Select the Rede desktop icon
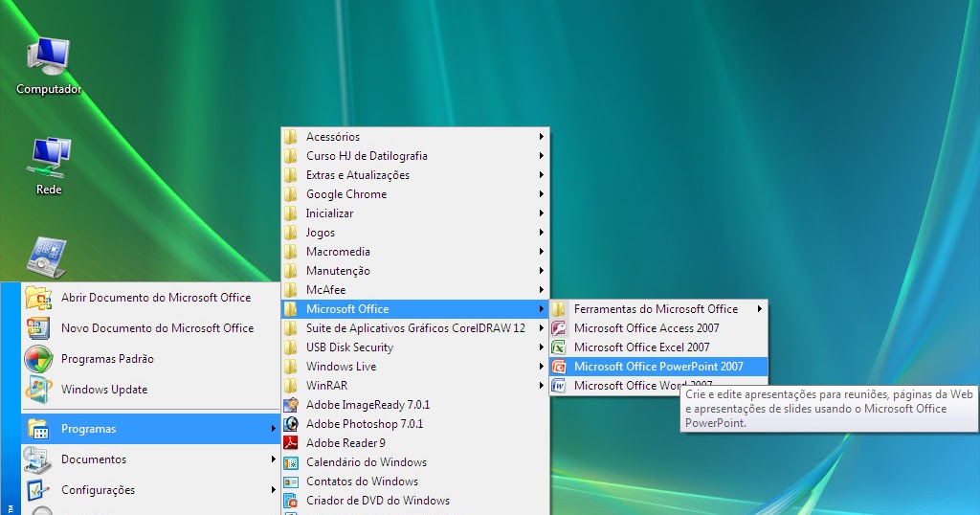The height and width of the screenshot is (515, 980). pos(49,167)
